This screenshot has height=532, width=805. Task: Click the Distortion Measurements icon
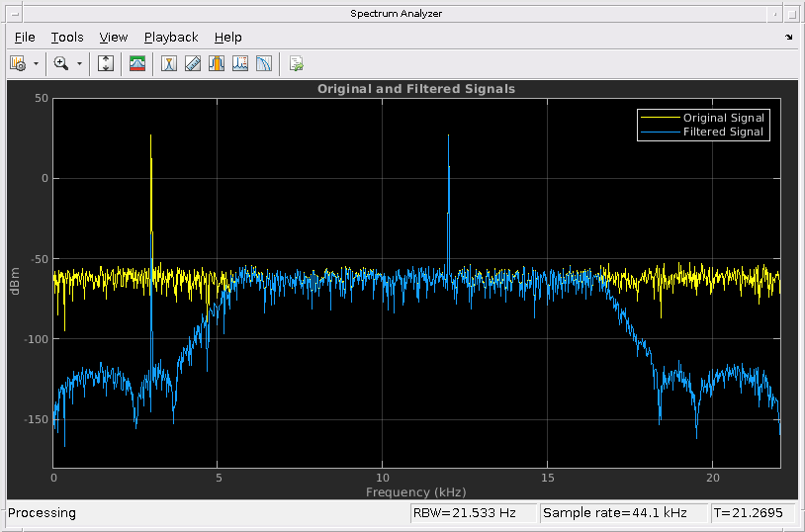tap(240, 64)
